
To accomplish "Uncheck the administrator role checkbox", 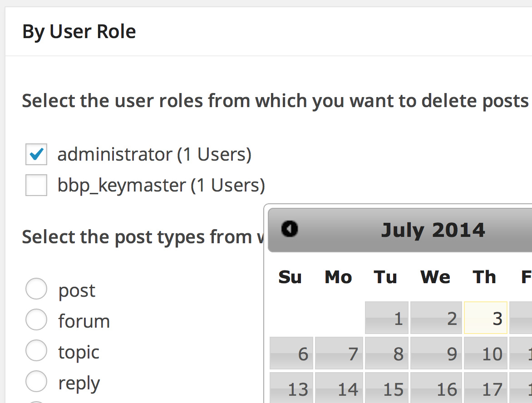I will click(36, 154).
